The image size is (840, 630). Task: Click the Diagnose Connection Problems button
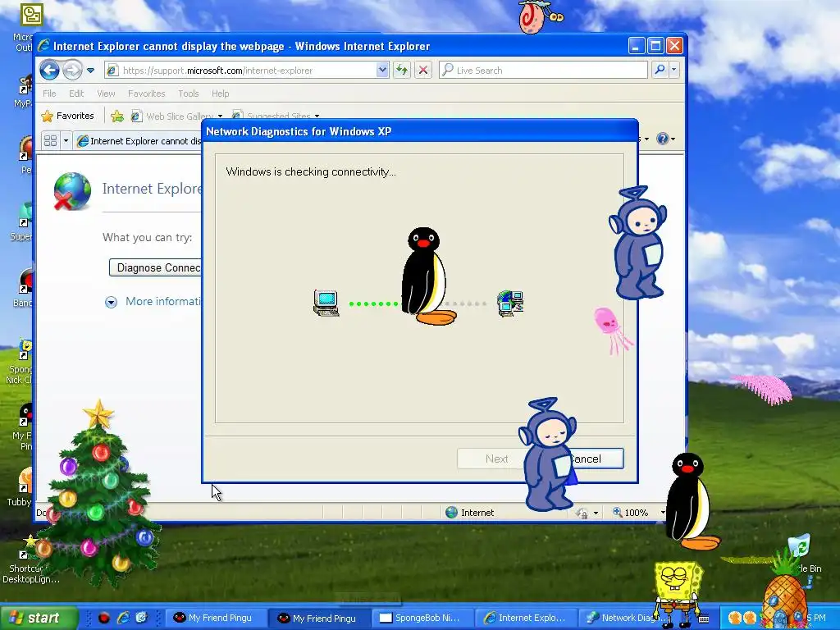click(x=155, y=267)
